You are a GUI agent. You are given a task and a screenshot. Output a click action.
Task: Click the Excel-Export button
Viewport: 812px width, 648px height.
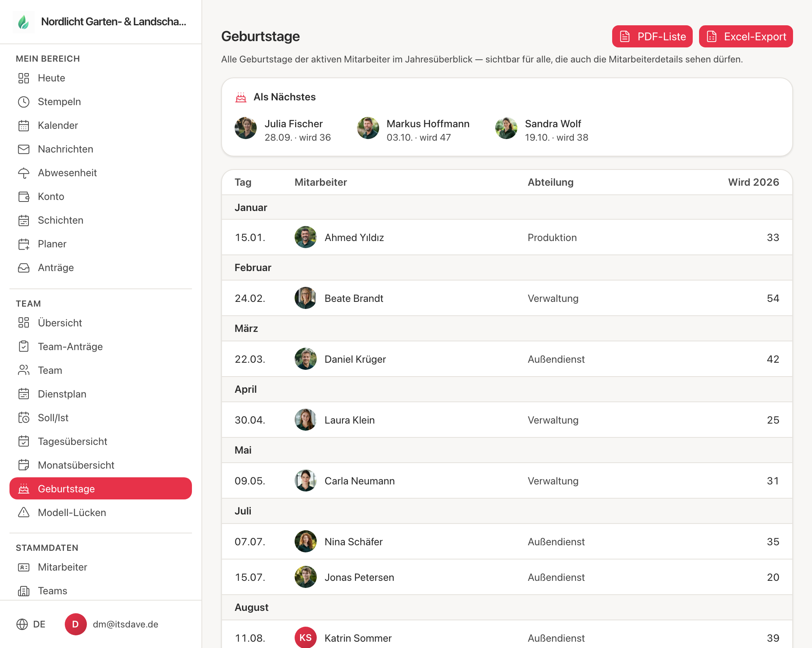click(x=746, y=36)
